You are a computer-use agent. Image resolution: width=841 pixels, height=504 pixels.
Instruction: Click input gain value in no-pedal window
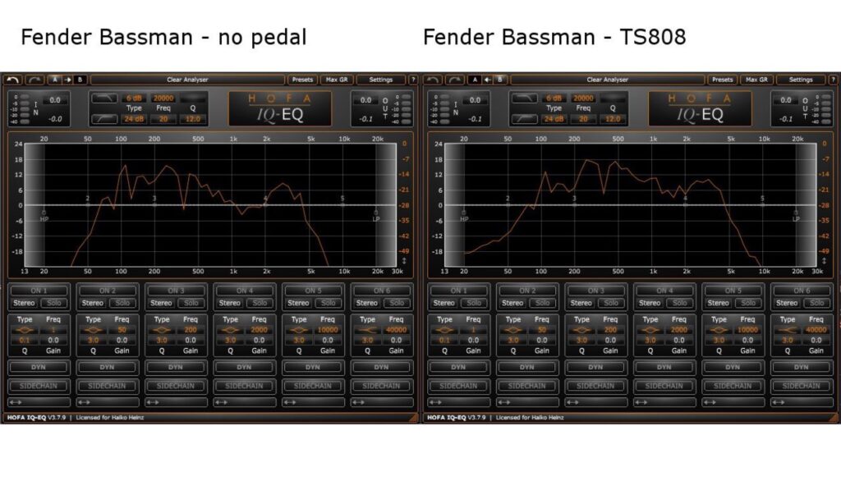[x=55, y=100]
